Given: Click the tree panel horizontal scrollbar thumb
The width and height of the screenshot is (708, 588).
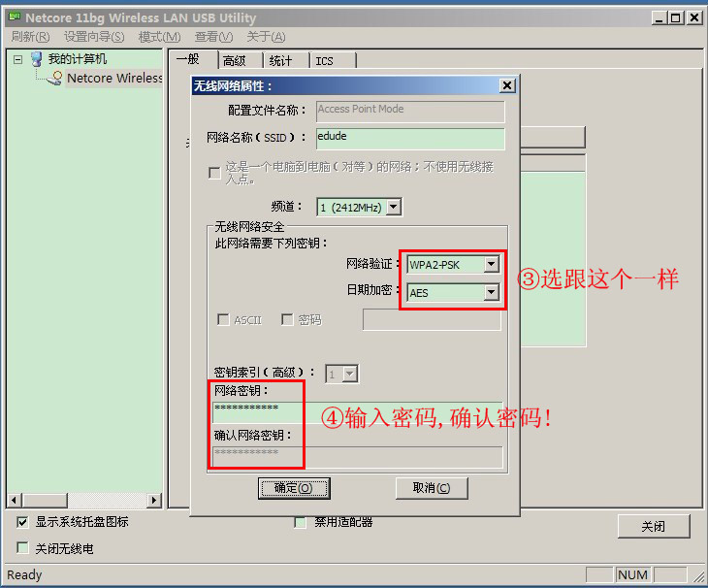Looking at the screenshot, I should tap(45, 500).
